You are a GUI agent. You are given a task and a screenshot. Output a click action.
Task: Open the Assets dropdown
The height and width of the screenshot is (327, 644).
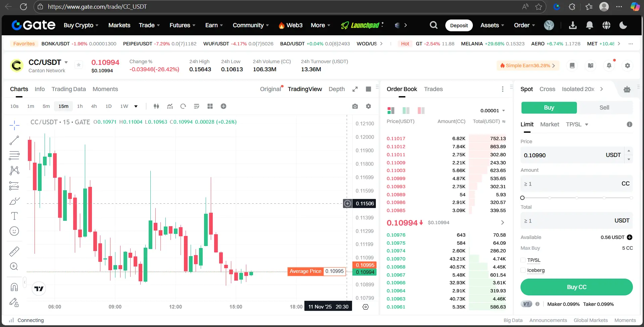point(492,25)
